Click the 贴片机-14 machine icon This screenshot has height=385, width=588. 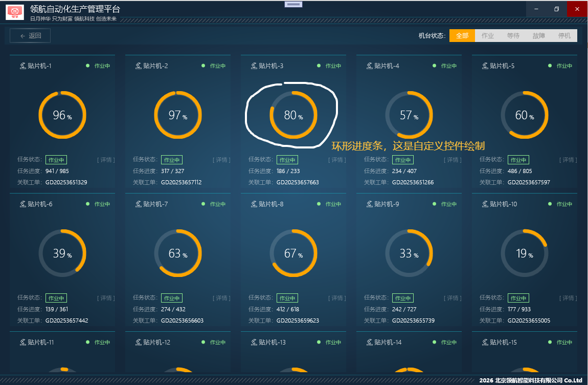[x=369, y=342]
